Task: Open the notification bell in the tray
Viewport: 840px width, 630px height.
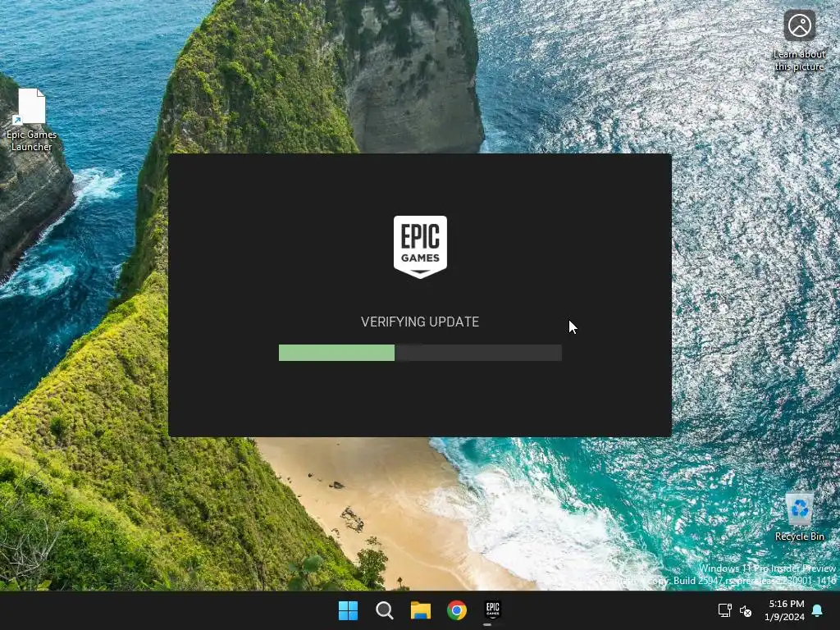Action: coord(817,610)
